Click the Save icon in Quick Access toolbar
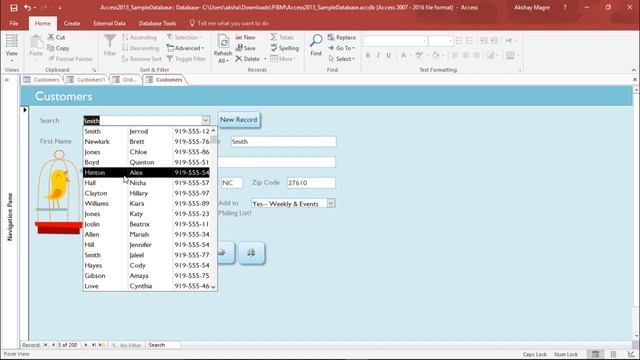 (13, 8)
